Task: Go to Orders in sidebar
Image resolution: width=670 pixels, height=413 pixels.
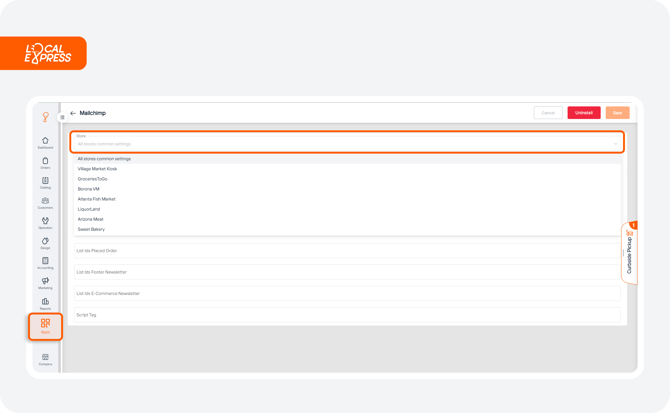Action: click(x=45, y=163)
